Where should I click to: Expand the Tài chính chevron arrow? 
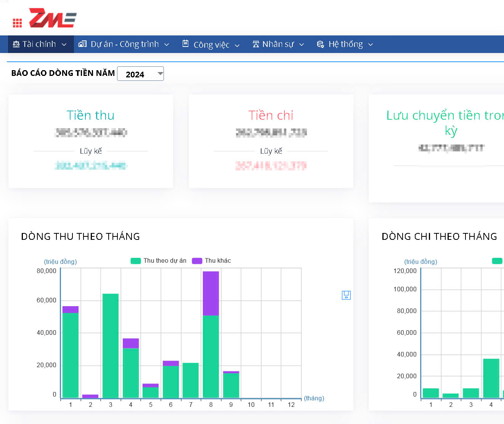coord(64,45)
